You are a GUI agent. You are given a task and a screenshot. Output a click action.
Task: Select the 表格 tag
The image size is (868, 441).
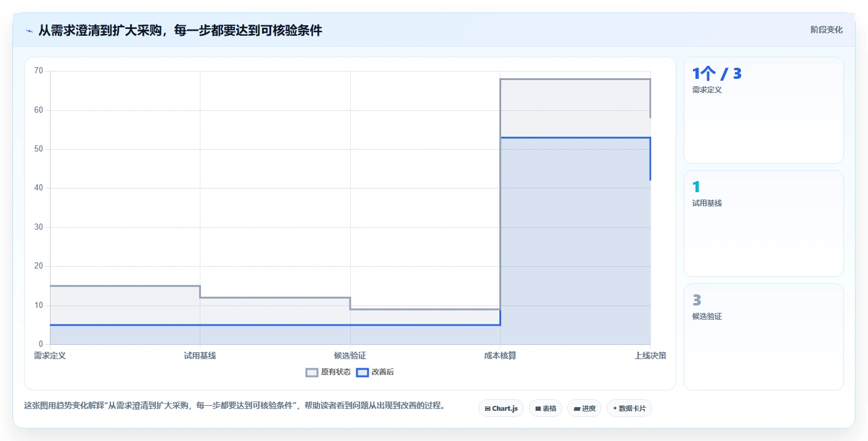(546, 408)
